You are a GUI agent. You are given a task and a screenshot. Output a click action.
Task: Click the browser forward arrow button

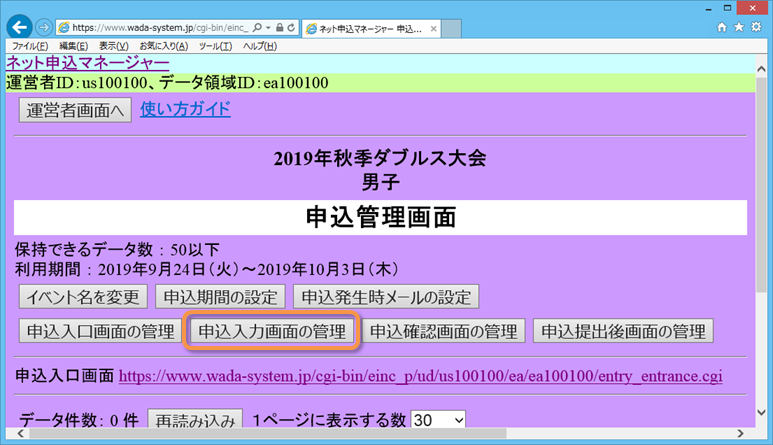point(44,28)
